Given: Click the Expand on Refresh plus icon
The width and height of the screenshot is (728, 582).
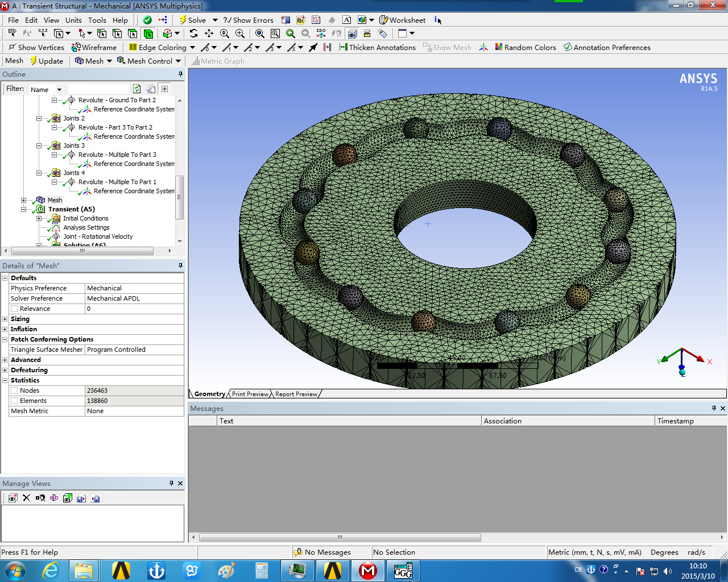Looking at the screenshot, I should pos(164,89).
